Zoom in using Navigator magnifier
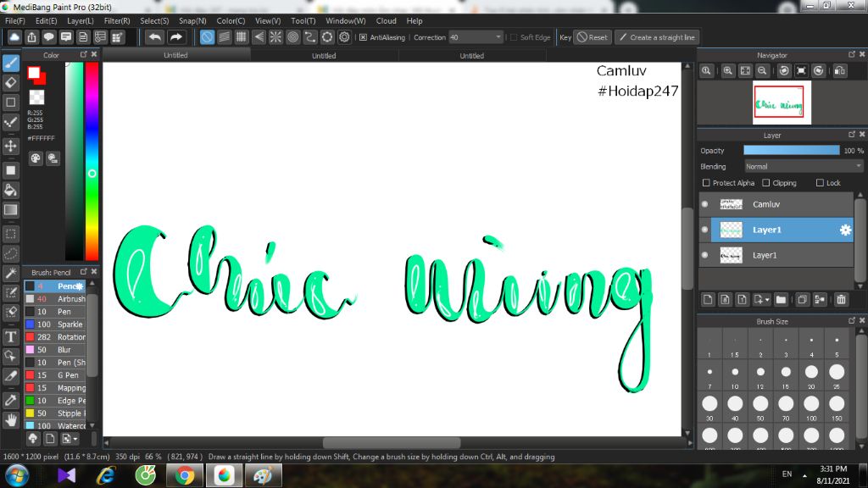The height and width of the screenshot is (488, 868). (x=728, y=71)
